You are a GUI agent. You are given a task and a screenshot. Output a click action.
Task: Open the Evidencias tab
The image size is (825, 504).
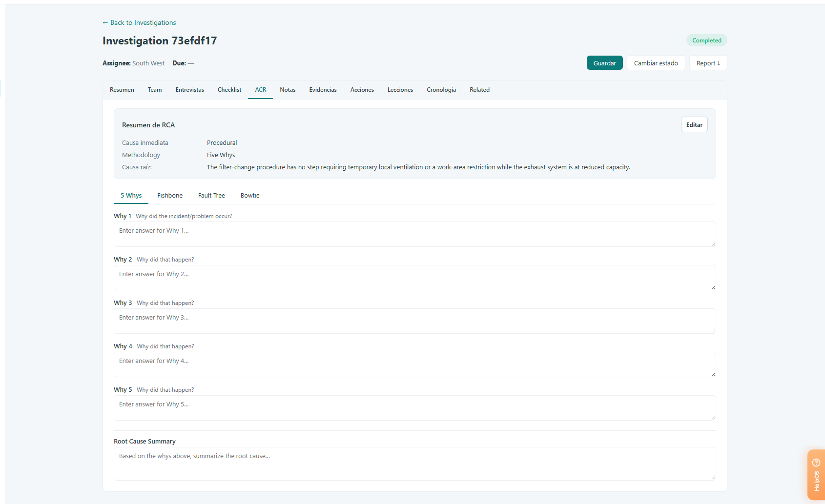coord(323,90)
